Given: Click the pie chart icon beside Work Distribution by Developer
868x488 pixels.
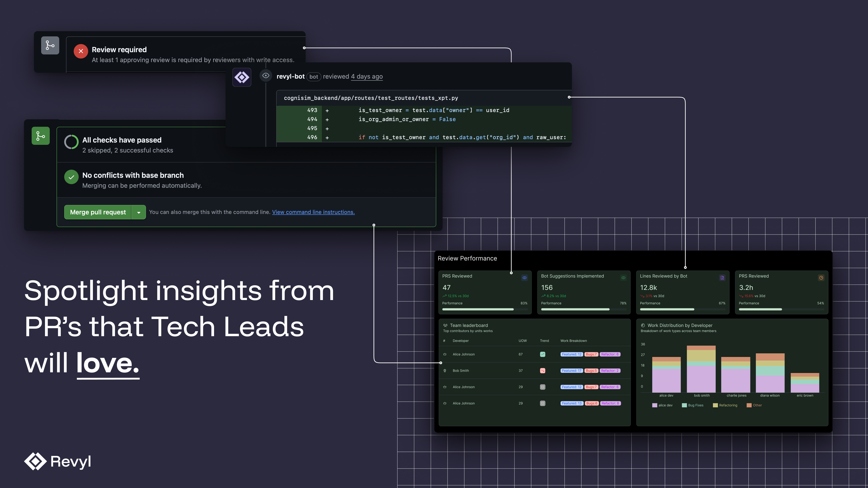Looking at the screenshot, I should click(643, 325).
